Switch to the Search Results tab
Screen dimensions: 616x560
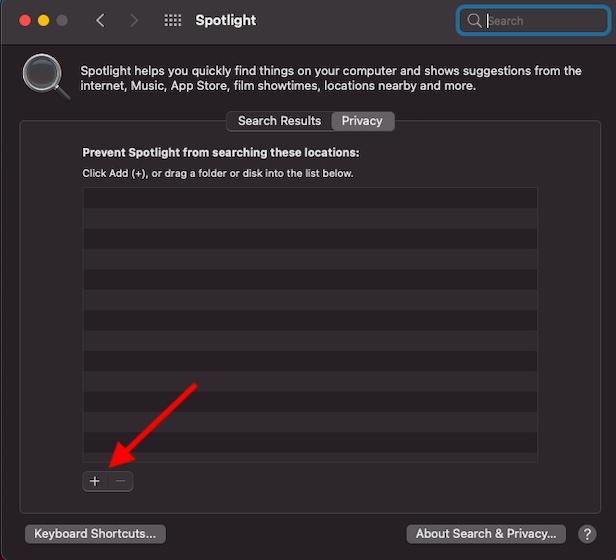(x=279, y=121)
